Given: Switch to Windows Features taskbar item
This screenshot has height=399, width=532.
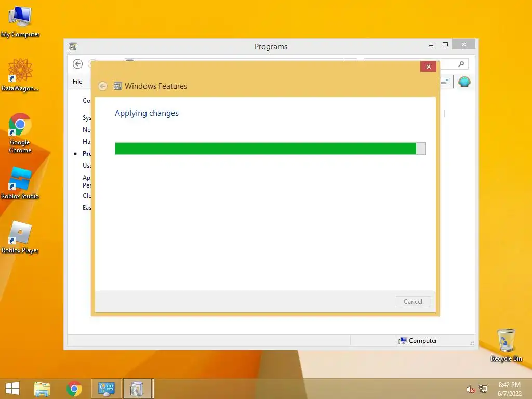Looking at the screenshot, I should pyautogui.click(x=138, y=389).
